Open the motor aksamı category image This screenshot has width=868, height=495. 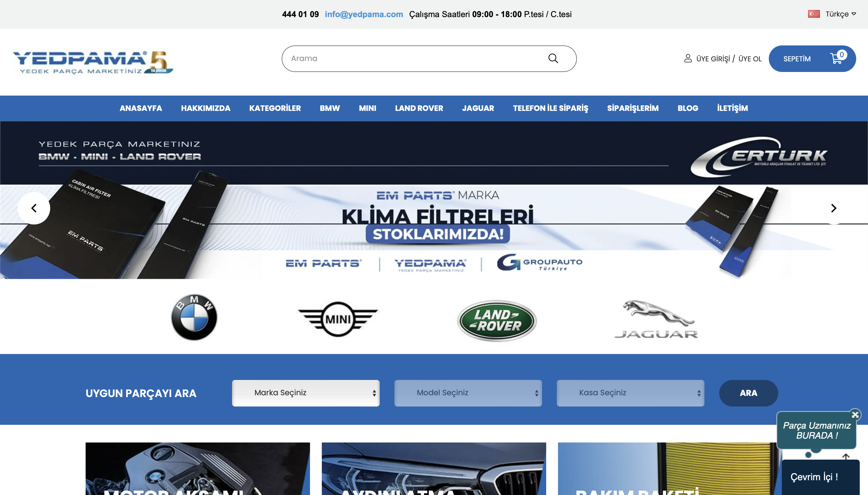coord(198,468)
